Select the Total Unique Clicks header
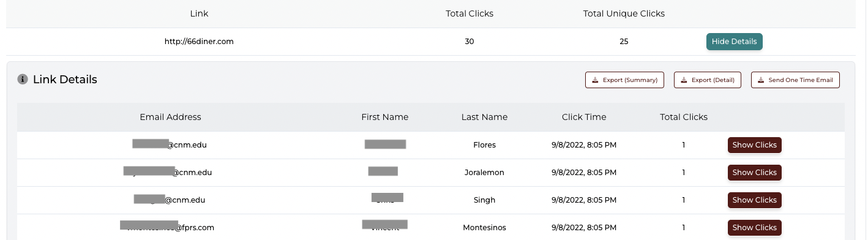This screenshot has height=240, width=868. point(624,13)
